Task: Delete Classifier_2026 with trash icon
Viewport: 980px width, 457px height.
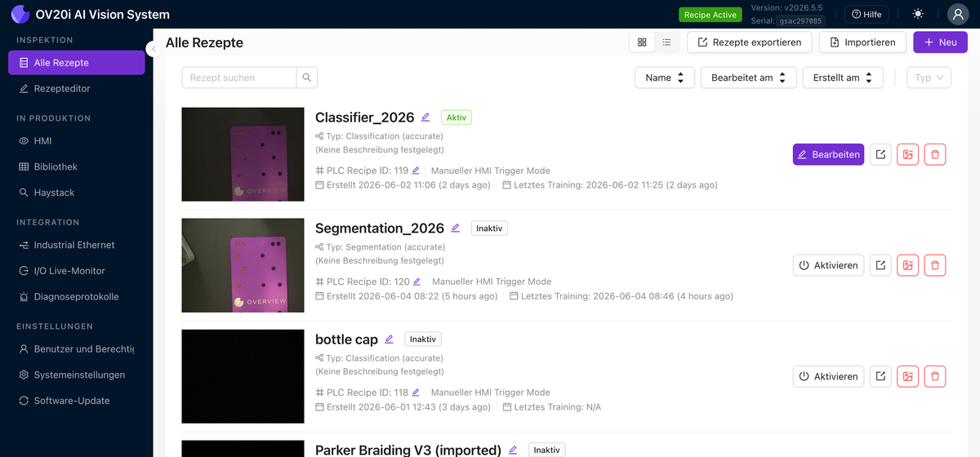Action: click(936, 154)
